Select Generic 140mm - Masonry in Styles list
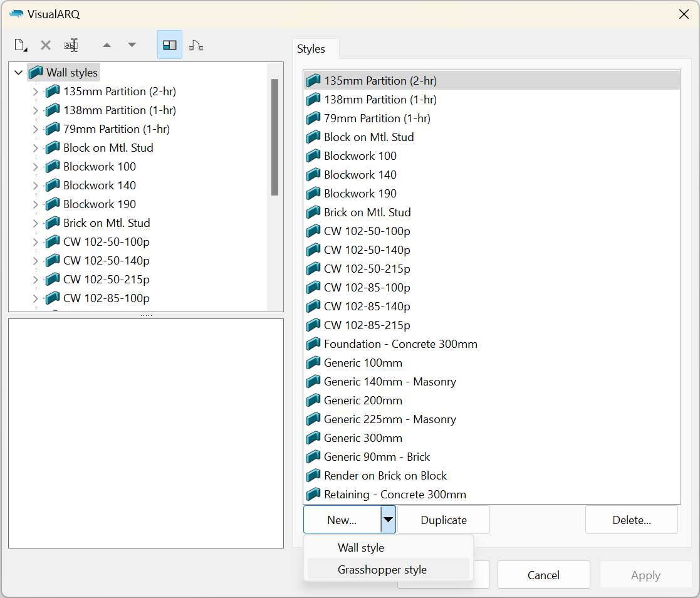Screen dimensions: 700x598 click(x=492, y=381)
